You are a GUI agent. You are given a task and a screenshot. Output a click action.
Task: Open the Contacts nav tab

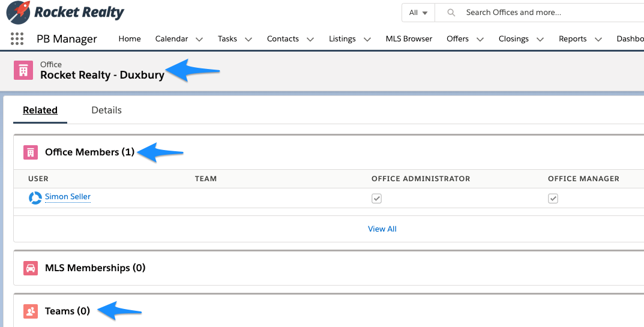coord(283,38)
